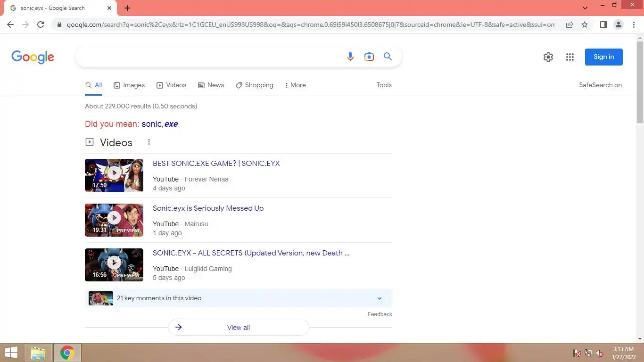Switch to the Images tab
The width and height of the screenshot is (644, 362).
click(x=129, y=85)
